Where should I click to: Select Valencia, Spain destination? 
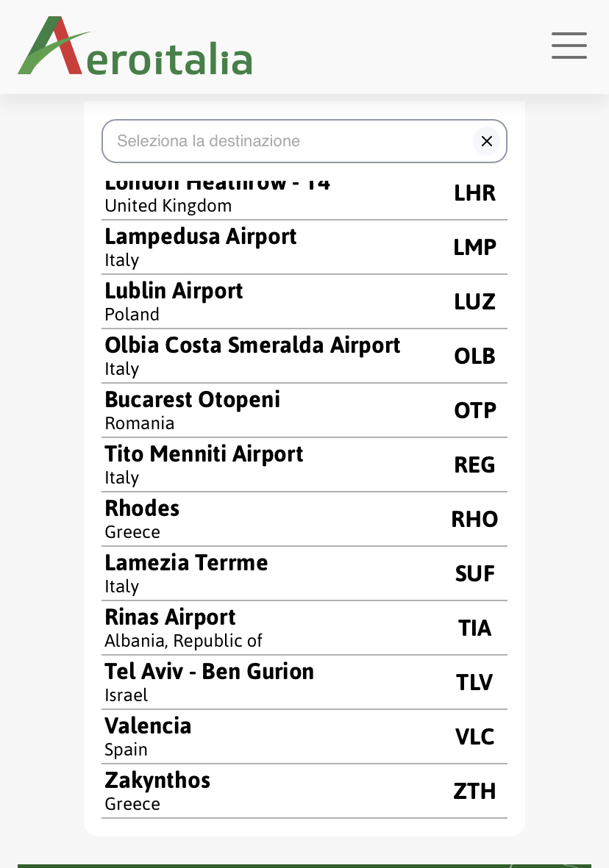click(x=304, y=736)
